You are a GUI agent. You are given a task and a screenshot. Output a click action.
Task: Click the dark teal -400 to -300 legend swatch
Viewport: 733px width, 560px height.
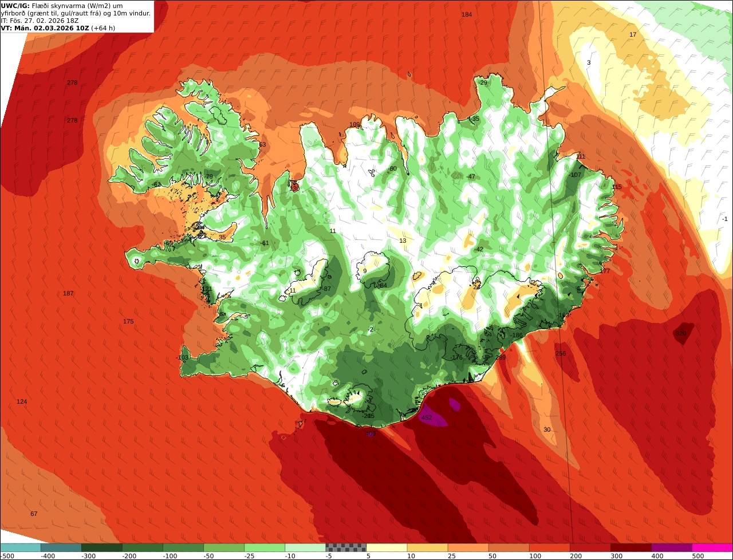(x=61, y=547)
